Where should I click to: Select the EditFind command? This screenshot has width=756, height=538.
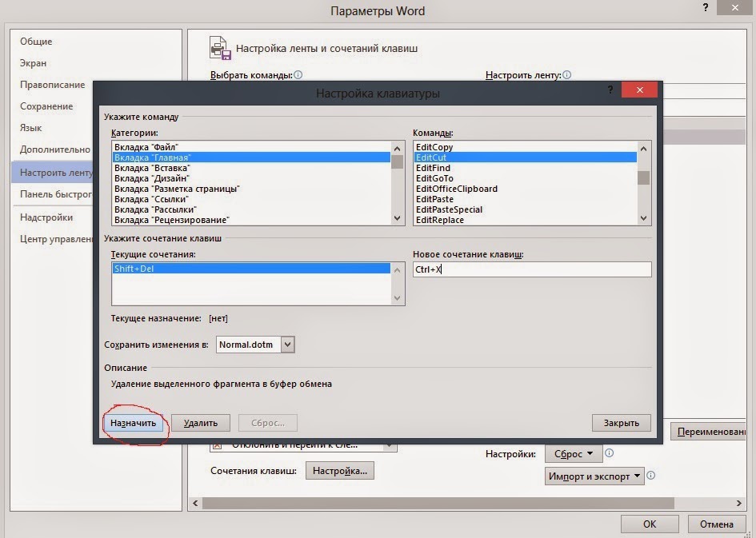point(525,168)
